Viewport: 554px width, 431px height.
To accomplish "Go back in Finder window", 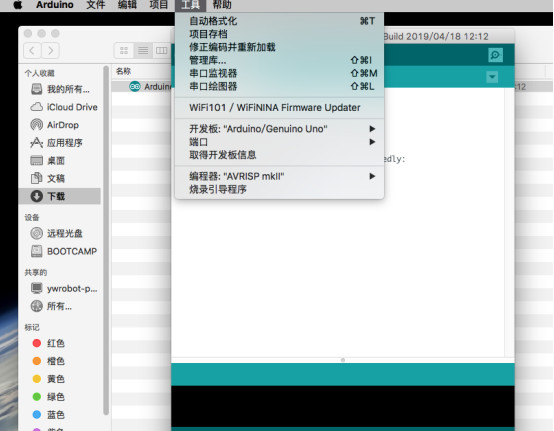I will coord(32,51).
